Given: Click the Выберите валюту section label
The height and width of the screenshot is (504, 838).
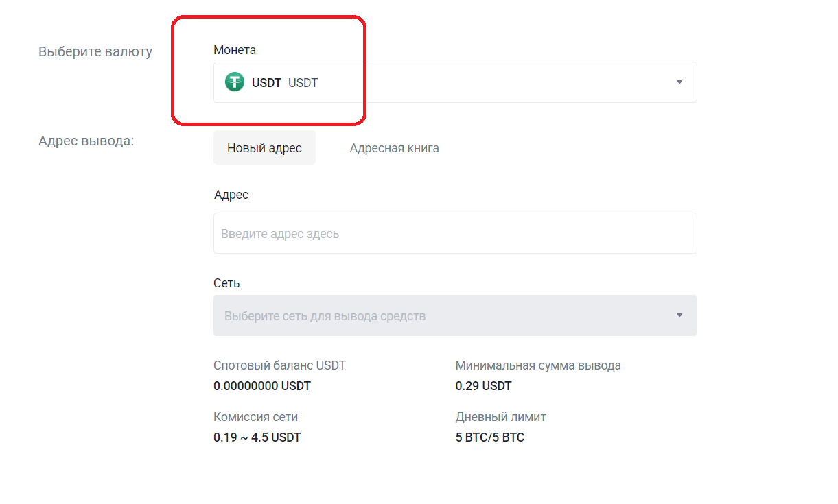Looking at the screenshot, I should [x=95, y=51].
